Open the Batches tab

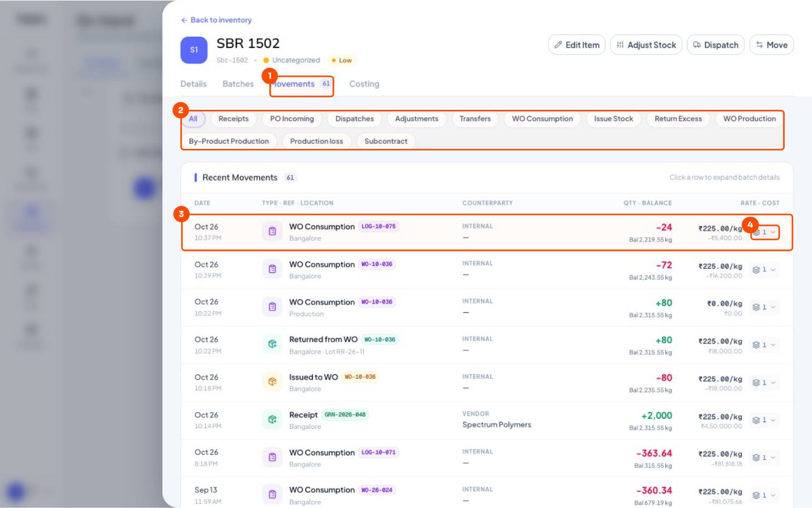[238, 84]
